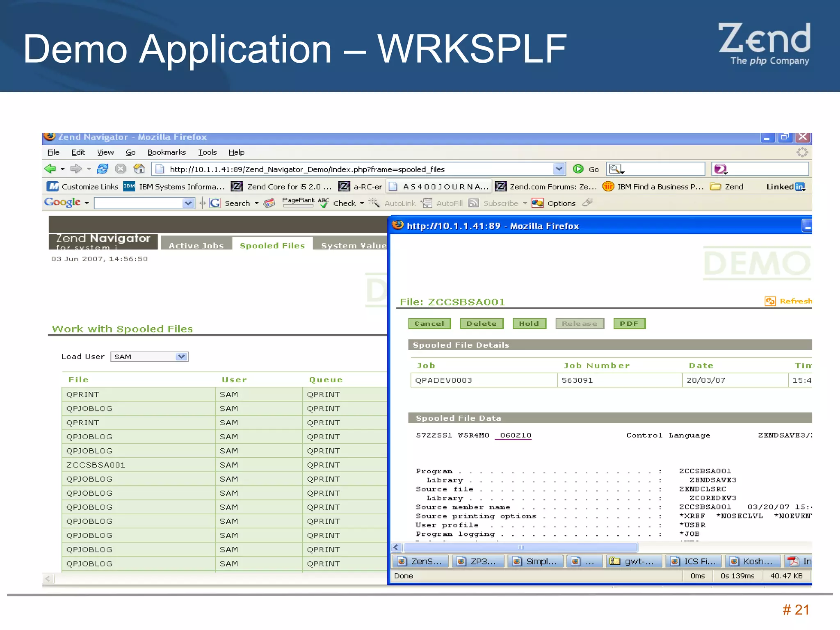Click the Delete spooled file button

(482, 324)
